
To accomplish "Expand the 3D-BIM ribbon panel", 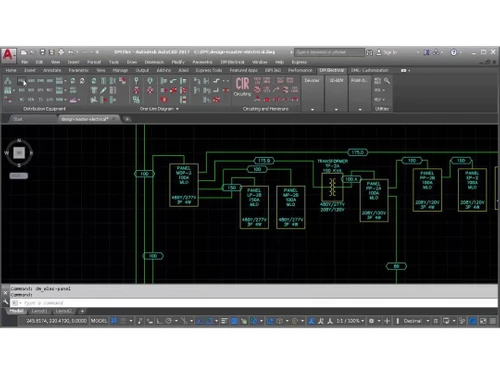I will click(336, 109).
